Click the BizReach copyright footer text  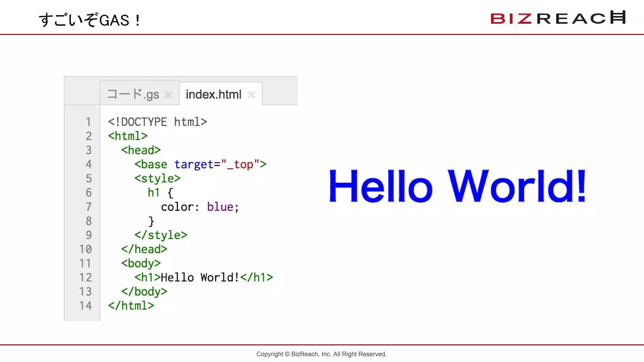click(x=321, y=354)
